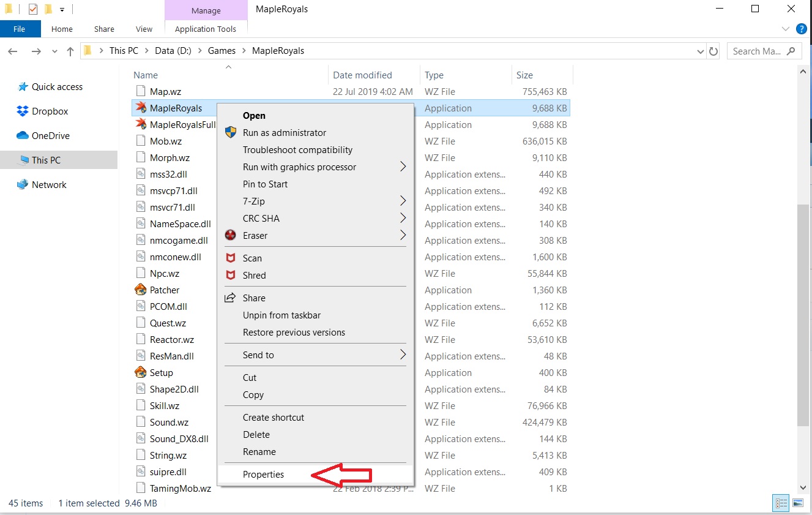The height and width of the screenshot is (515, 812).
Task: Open the File tab
Action: coord(20,29)
